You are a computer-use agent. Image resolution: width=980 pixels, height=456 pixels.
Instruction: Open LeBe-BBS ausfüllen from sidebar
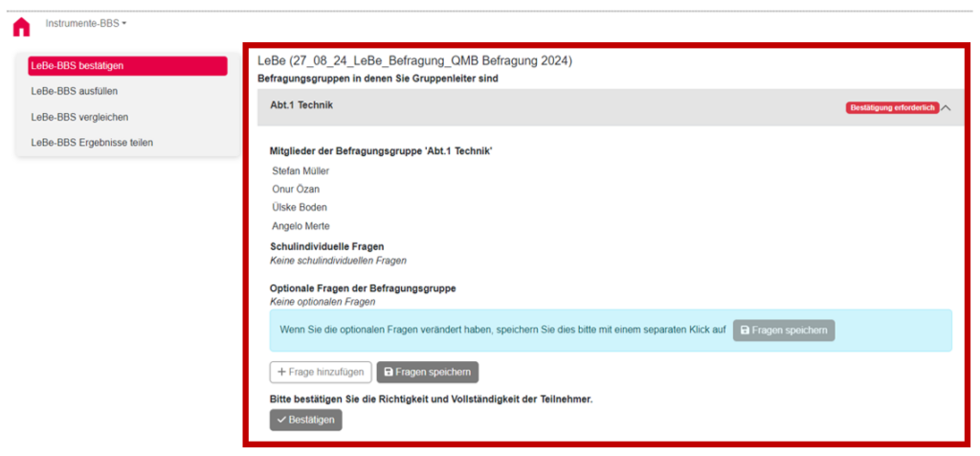pos(74,91)
